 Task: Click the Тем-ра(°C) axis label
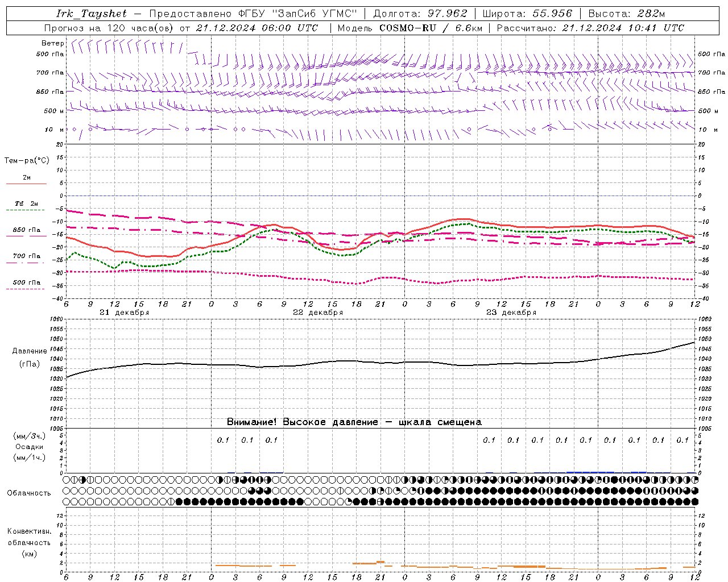pos(27,161)
